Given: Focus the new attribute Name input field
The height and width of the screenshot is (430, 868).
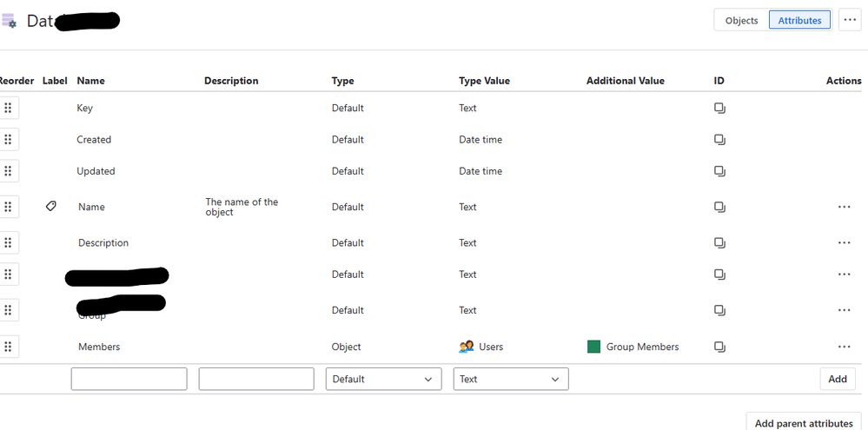Looking at the screenshot, I should point(129,379).
